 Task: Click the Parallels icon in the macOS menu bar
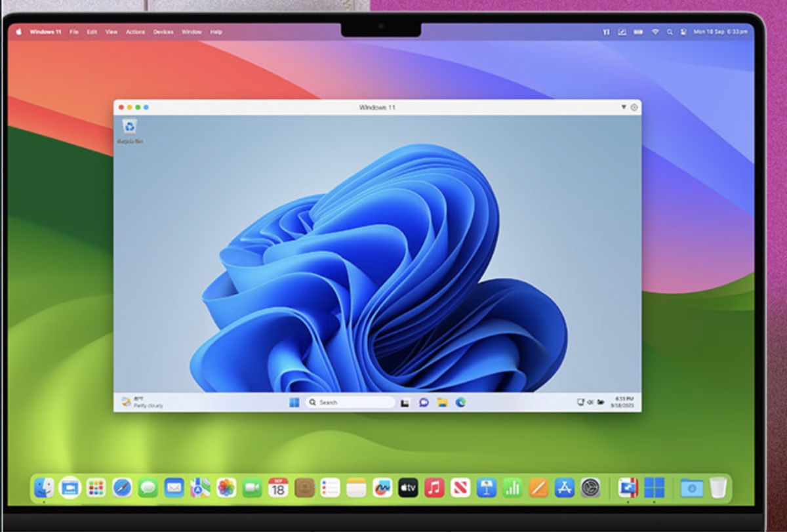[607, 31]
